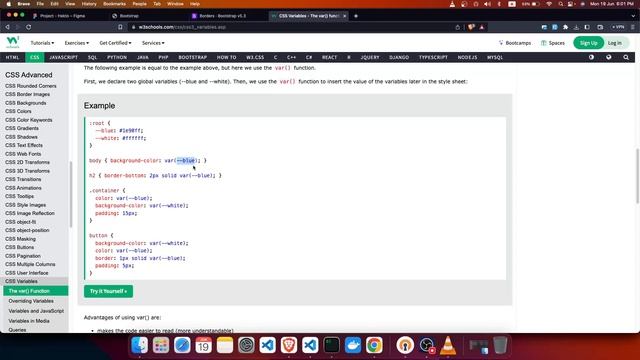Click the Wi-Fi icon in the menu bar
This screenshot has width=640, height=360.
(549, 4)
